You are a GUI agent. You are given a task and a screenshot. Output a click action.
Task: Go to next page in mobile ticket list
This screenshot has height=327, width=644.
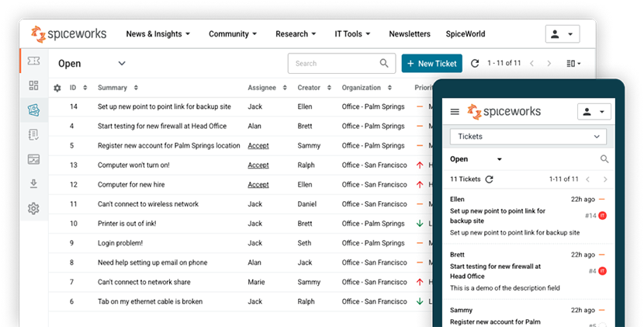point(605,179)
